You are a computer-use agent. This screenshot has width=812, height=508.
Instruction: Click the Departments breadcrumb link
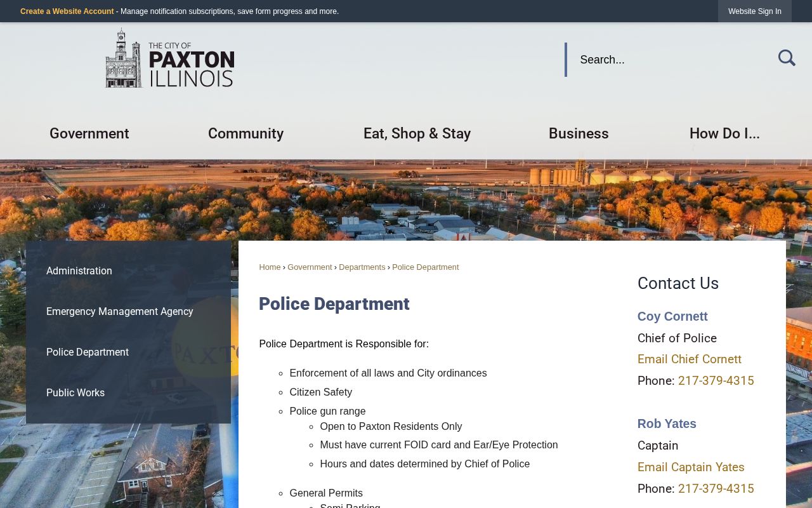coord(362,267)
